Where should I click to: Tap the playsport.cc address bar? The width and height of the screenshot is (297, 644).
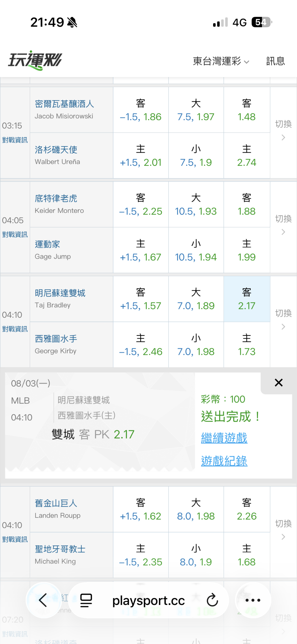pyautogui.click(x=148, y=600)
